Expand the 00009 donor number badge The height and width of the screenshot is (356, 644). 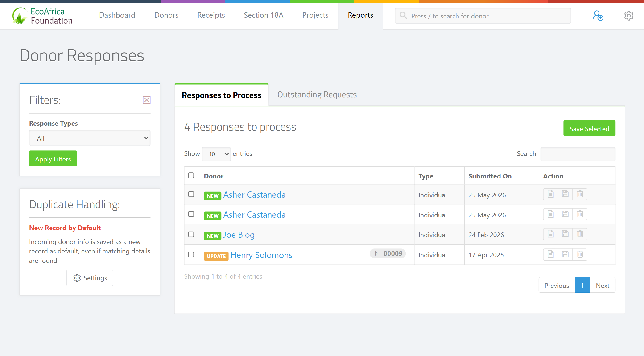pyautogui.click(x=388, y=253)
